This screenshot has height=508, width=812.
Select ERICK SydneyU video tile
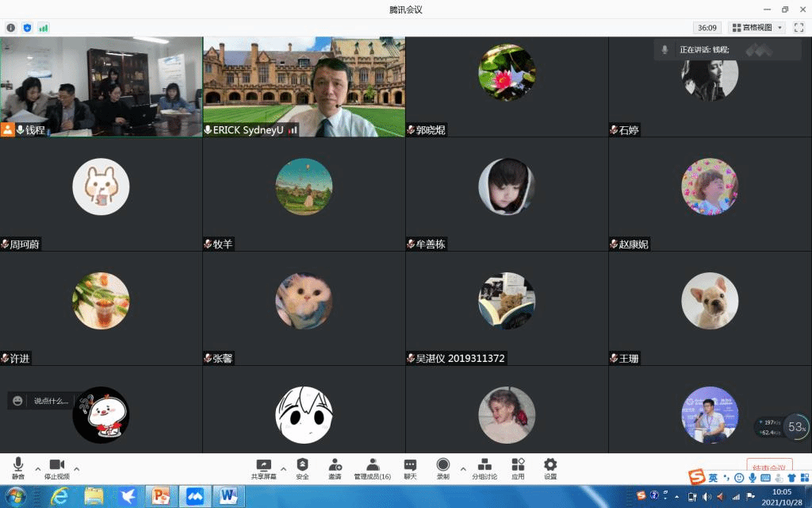coord(304,87)
